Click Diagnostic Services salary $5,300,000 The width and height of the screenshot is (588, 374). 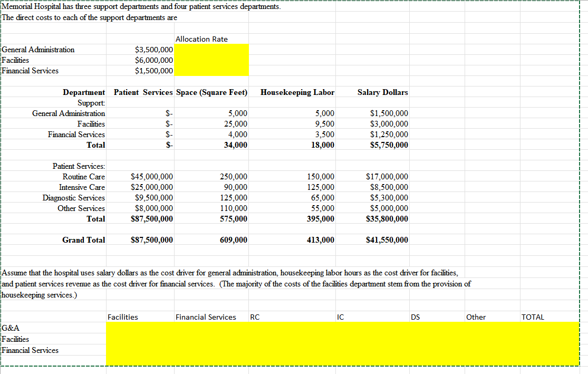[x=389, y=197]
